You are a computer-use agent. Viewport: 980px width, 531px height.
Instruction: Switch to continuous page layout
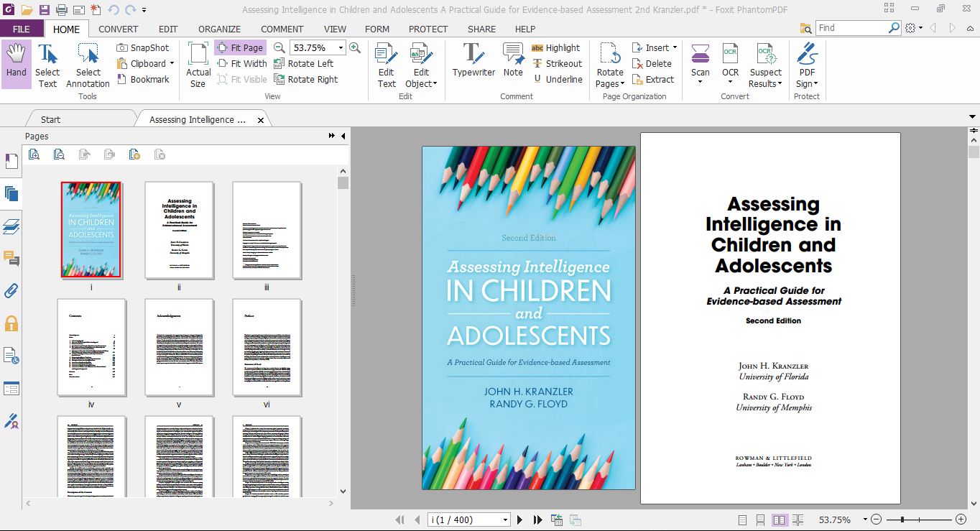pos(760,520)
